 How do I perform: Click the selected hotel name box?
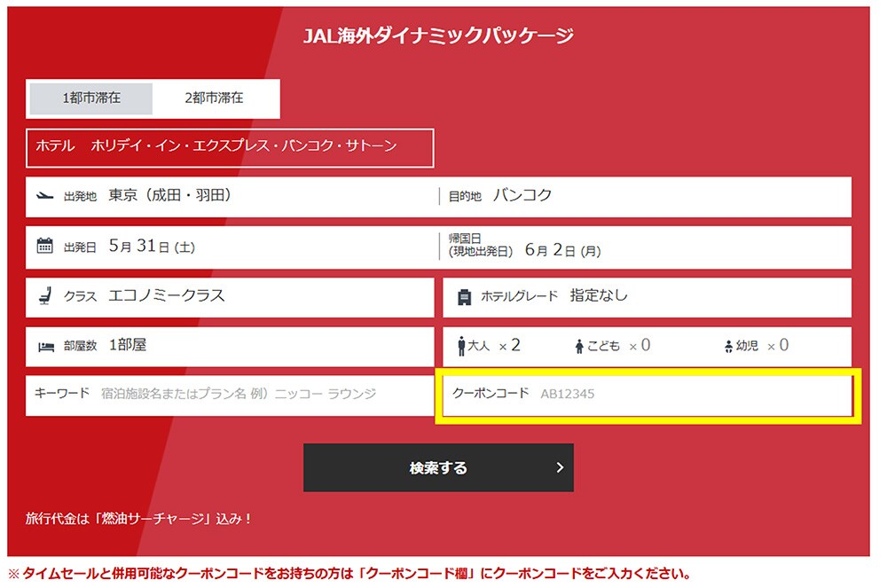(230, 147)
